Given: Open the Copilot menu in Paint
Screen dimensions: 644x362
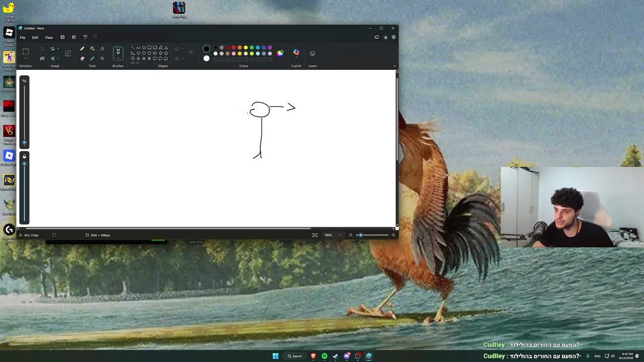Looking at the screenshot, I should [296, 53].
